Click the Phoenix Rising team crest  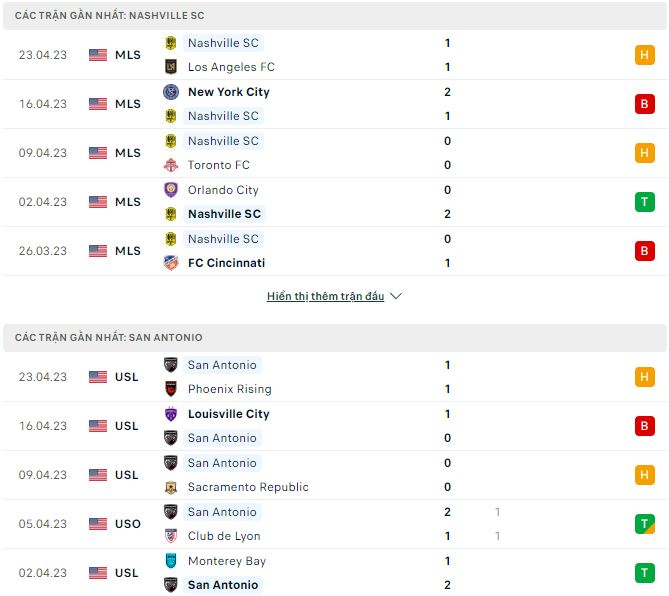pos(170,389)
